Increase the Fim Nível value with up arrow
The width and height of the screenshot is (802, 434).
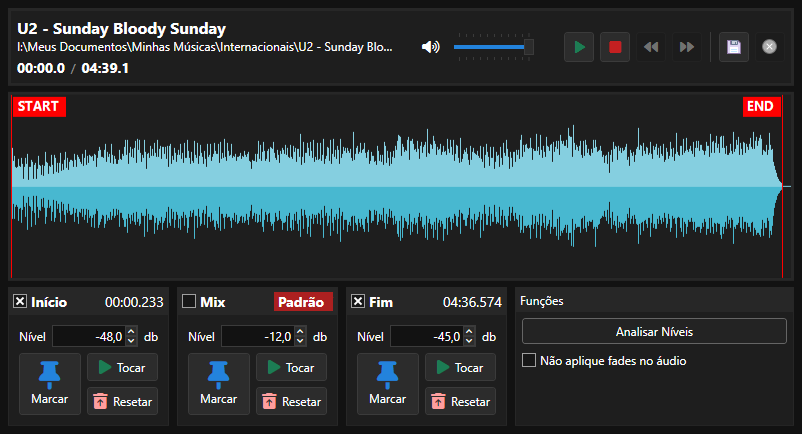(x=469, y=332)
